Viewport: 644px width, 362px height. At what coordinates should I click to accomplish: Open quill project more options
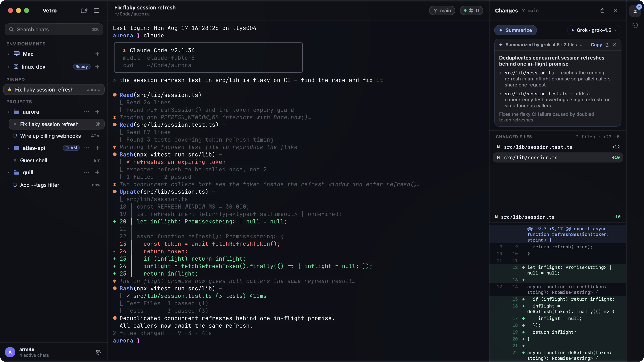click(x=87, y=172)
